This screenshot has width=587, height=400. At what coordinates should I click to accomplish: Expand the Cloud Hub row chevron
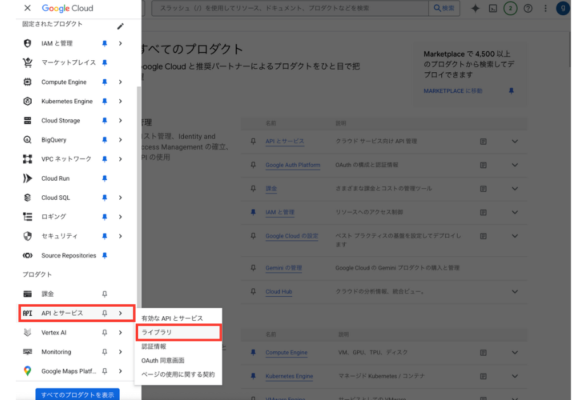pyautogui.click(x=515, y=291)
